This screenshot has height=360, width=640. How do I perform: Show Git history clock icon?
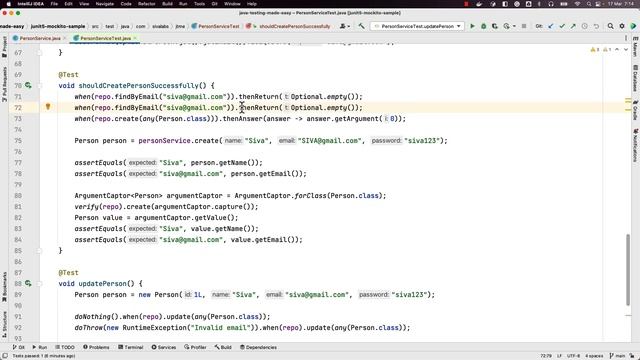click(x=584, y=26)
